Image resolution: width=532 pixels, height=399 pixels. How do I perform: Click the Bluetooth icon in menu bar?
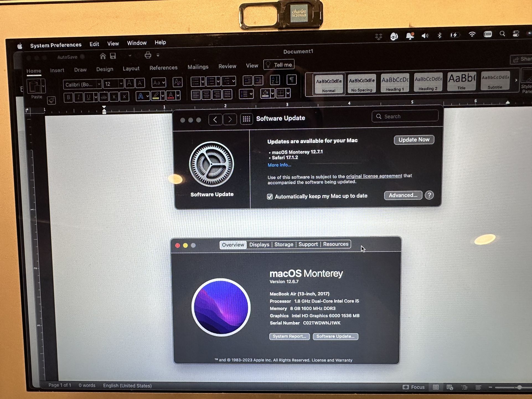point(439,35)
